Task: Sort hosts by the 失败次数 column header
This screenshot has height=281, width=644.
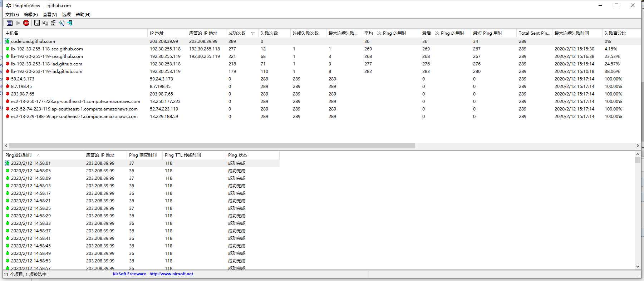Action: [275, 33]
